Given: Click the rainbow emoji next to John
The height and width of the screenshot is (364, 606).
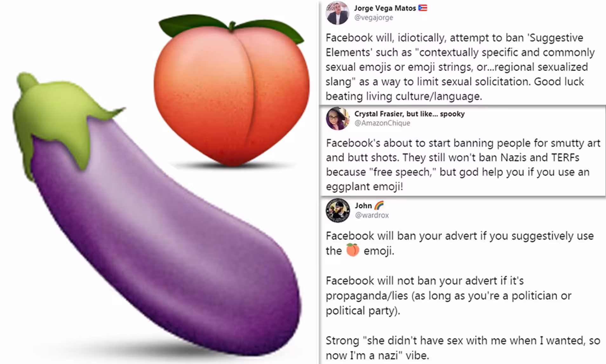Looking at the screenshot, I should tap(379, 206).
